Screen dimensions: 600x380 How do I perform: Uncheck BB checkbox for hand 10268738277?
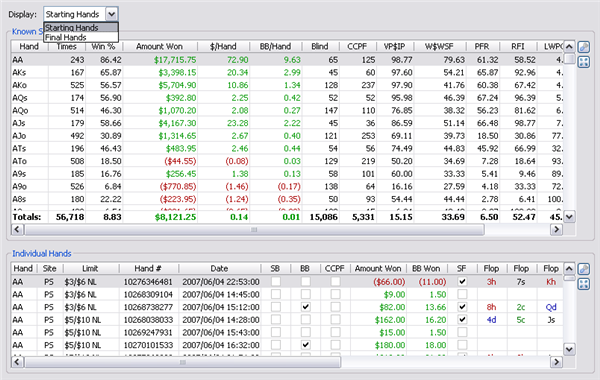tap(305, 307)
